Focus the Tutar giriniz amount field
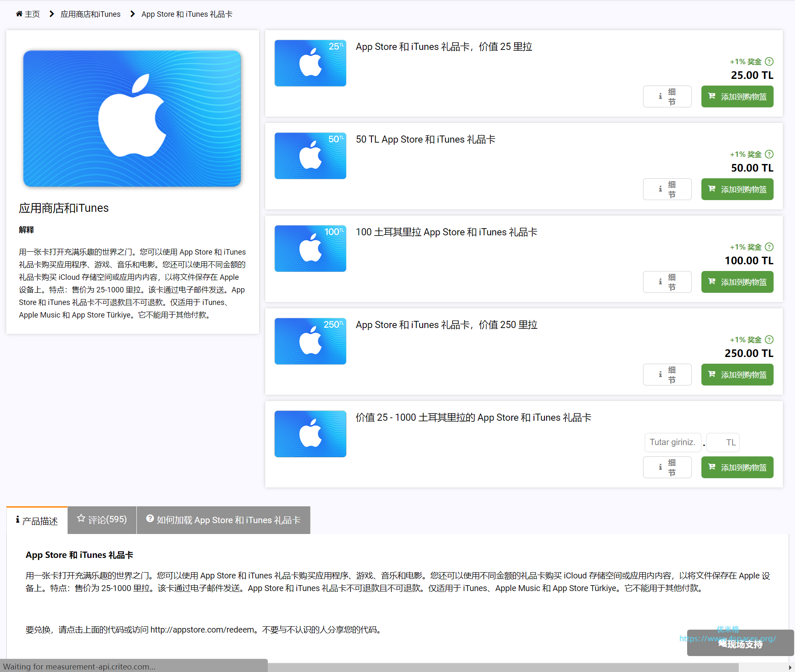Screen dimensions: 795x672 (x=672, y=443)
